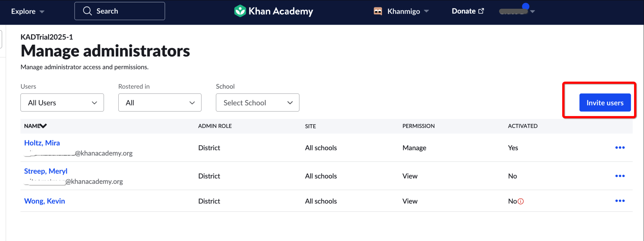This screenshot has height=241, width=644.
Task: Open the Select School dropdown
Action: (257, 102)
